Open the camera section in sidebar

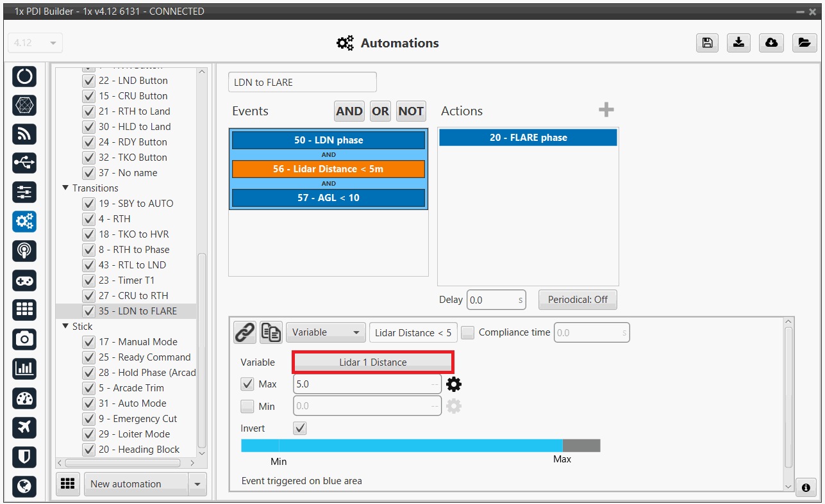pyautogui.click(x=24, y=339)
